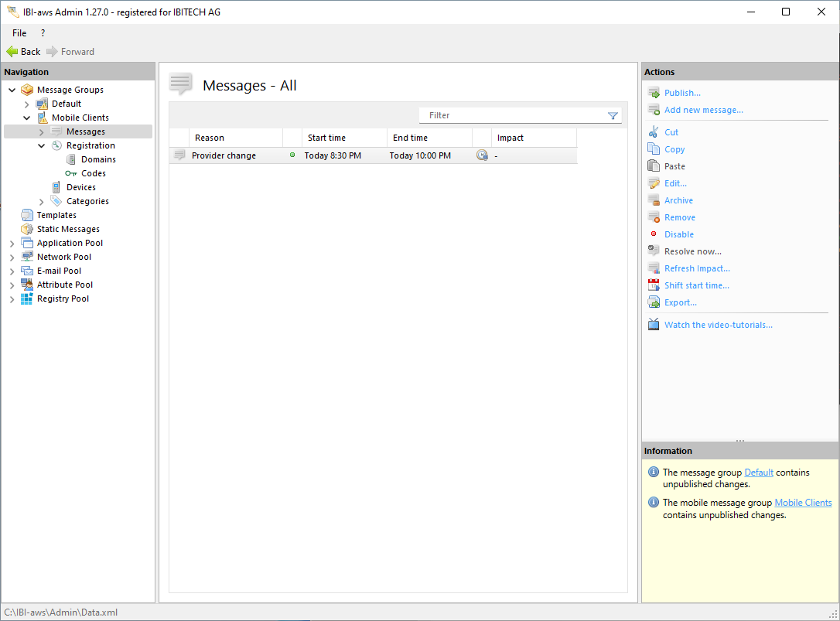Image resolution: width=840 pixels, height=621 pixels.
Task: Collapse the Mobile Clients tree node
Action: coord(27,118)
